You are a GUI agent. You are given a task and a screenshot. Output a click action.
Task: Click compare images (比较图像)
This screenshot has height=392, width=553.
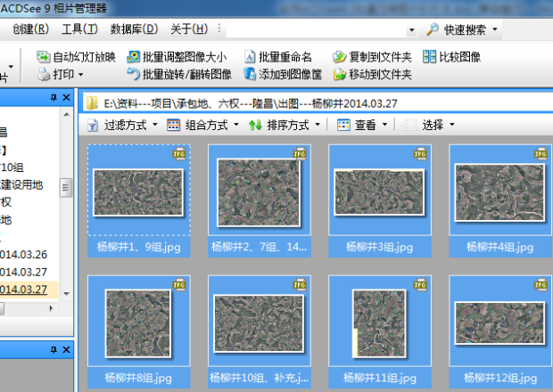click(452, 57)
